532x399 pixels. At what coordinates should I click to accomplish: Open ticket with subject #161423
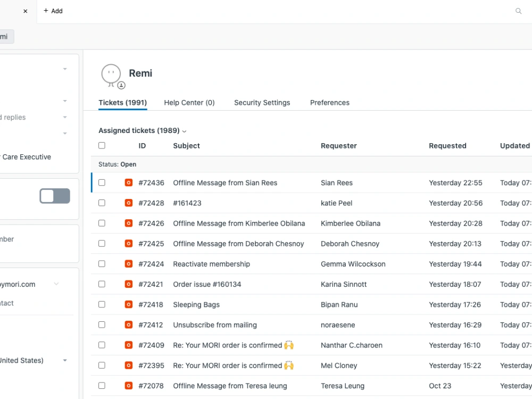coord(187,203)
